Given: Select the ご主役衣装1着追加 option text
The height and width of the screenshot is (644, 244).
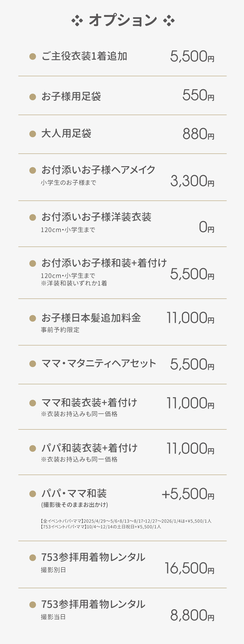Looking at the screenshot, I should coord(84,56).
